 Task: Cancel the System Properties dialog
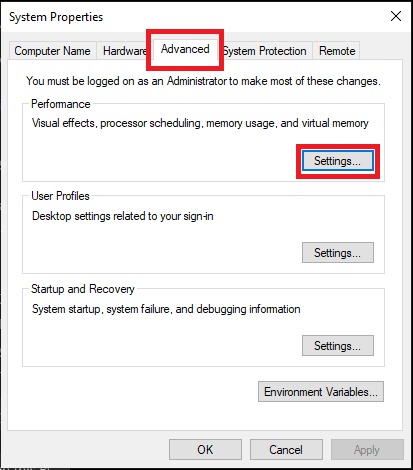(286, 450)
